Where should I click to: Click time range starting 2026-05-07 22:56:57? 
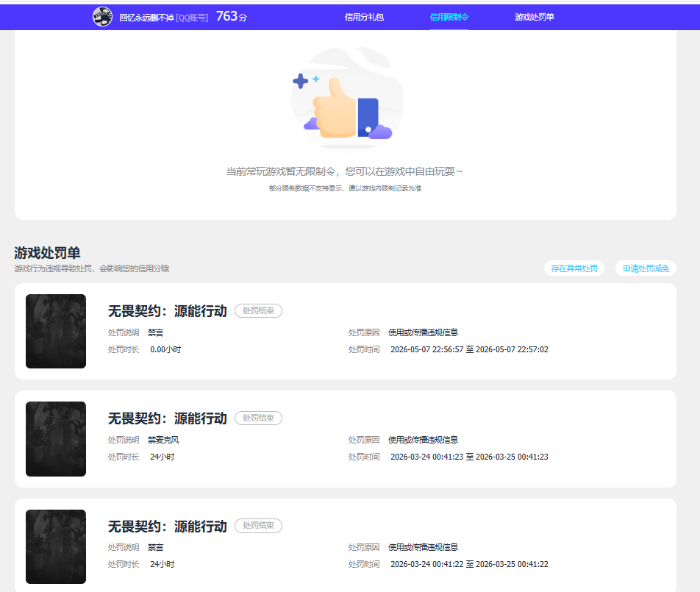(469, 349)
